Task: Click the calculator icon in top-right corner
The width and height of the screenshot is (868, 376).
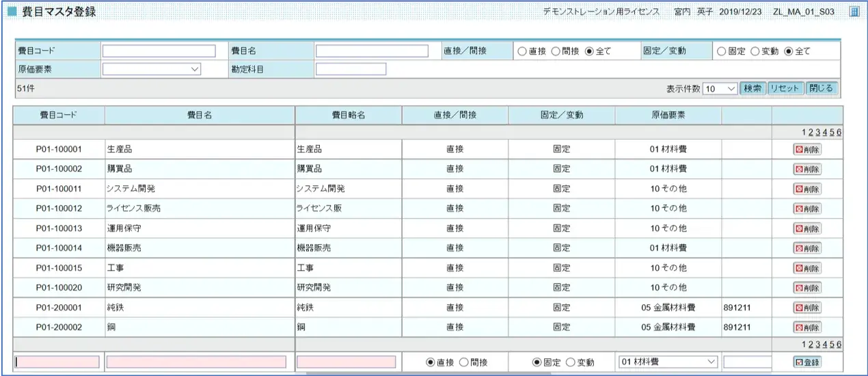Action: click(x=854, y=12)
